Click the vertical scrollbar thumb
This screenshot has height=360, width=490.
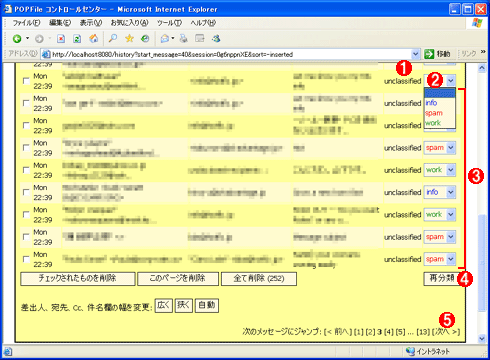point(482,263)
